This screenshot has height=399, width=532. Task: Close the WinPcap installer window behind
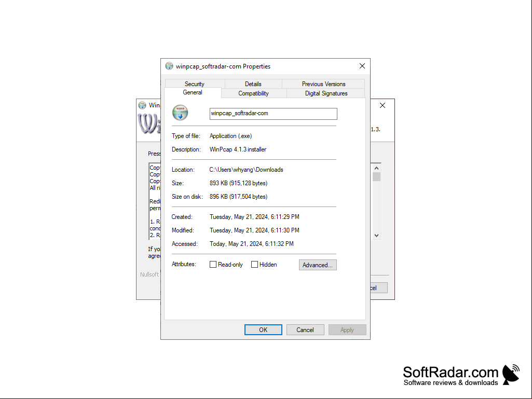383,105
